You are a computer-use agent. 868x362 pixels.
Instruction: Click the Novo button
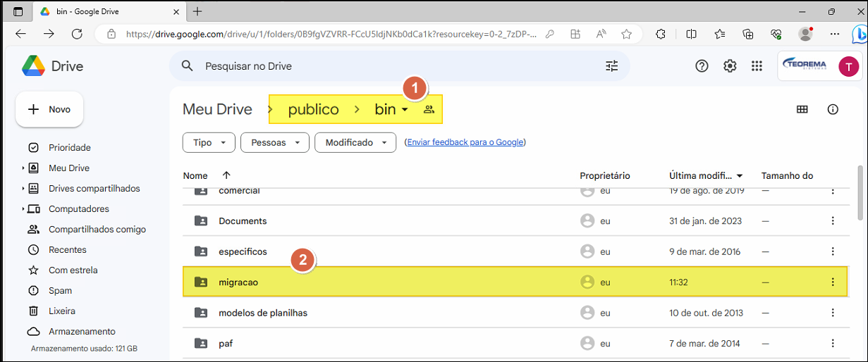pos(49,109)
